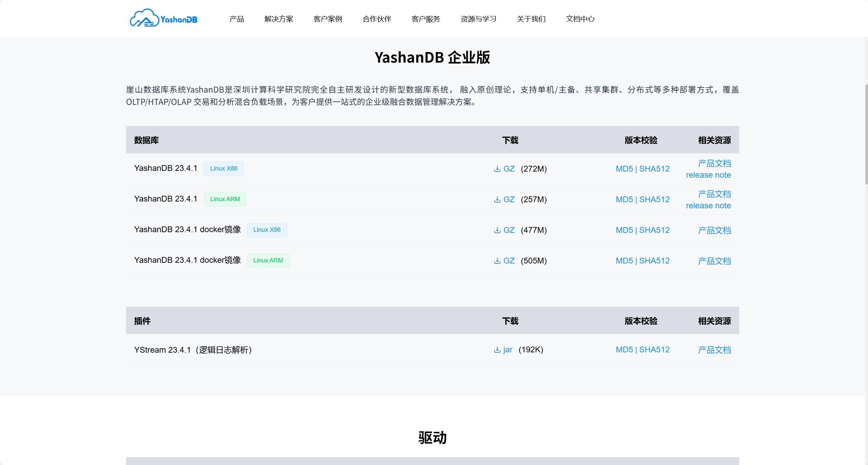Open the 资源与学习 menu
This screenshot has width=868, height=465.
(x=478, y=19)
